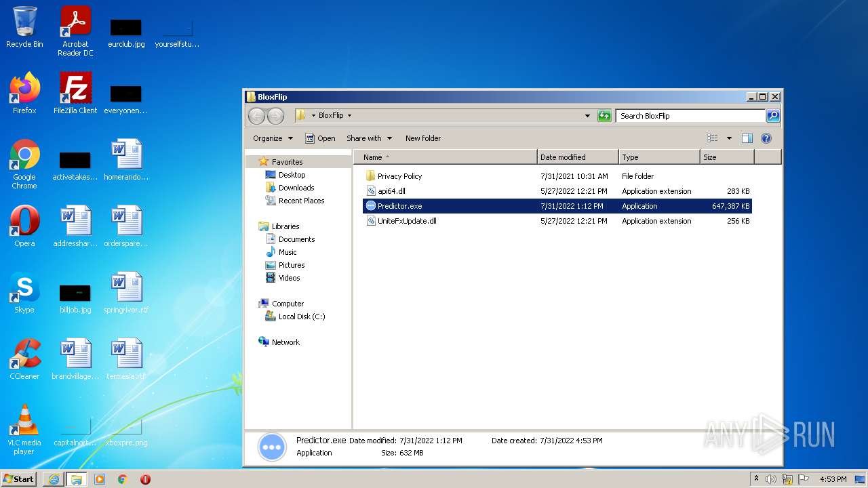
Task: Open the Documents library
Action: (296, 239)
